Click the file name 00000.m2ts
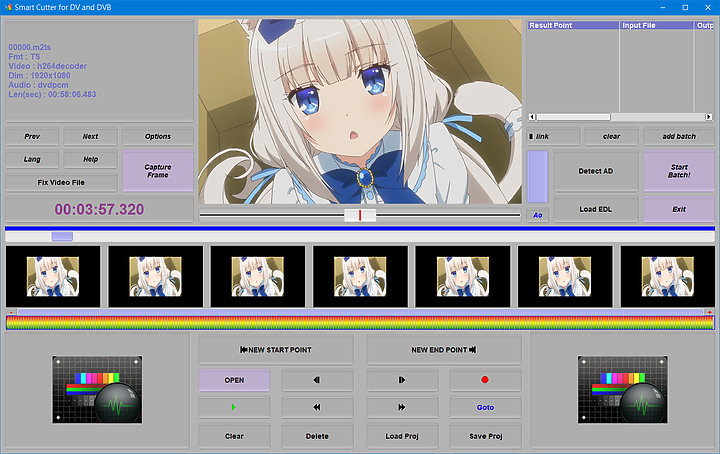720x454 pixels. [29, 47]
